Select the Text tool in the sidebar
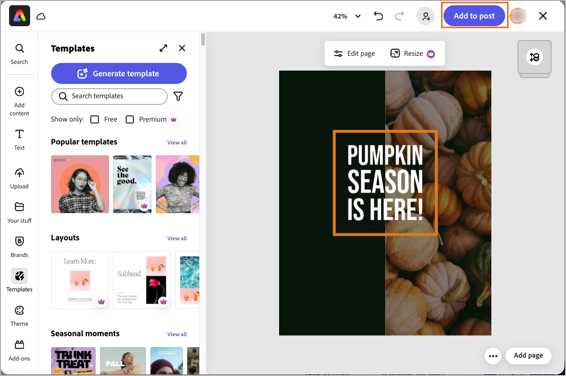Viewport: 566px width, 376px height. coord(19,140)
